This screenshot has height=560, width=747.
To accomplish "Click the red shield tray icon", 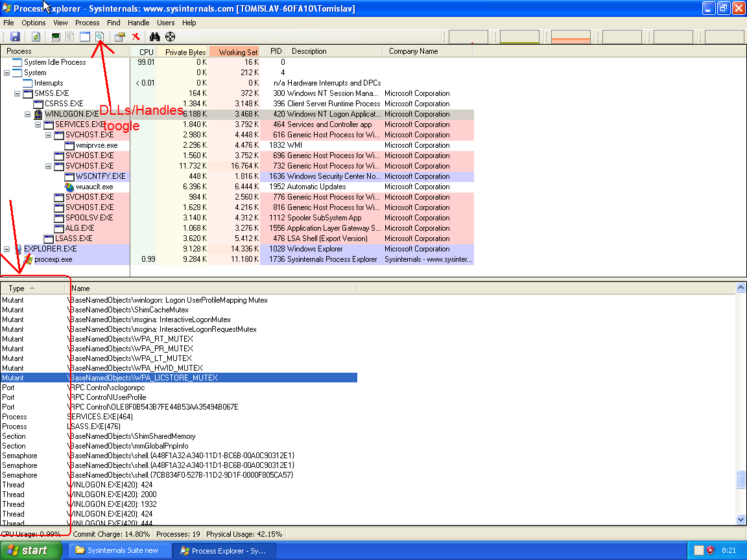I will pos(710,550).
